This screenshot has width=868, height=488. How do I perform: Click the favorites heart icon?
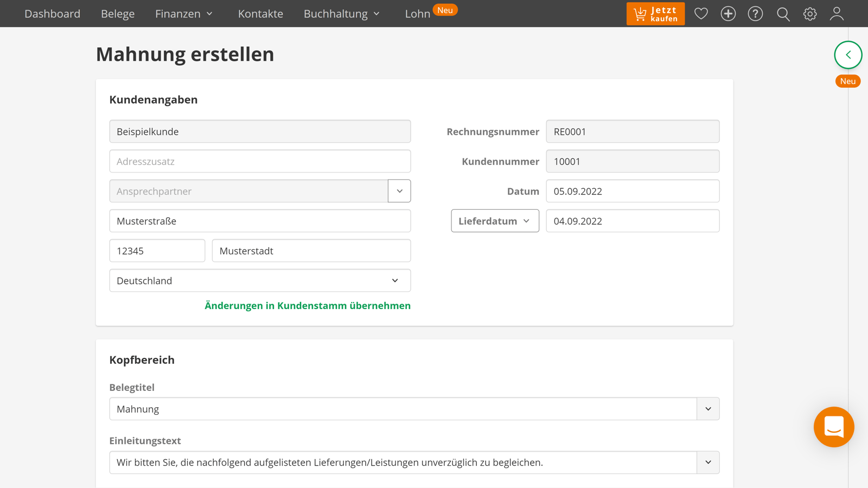(701, 14)
